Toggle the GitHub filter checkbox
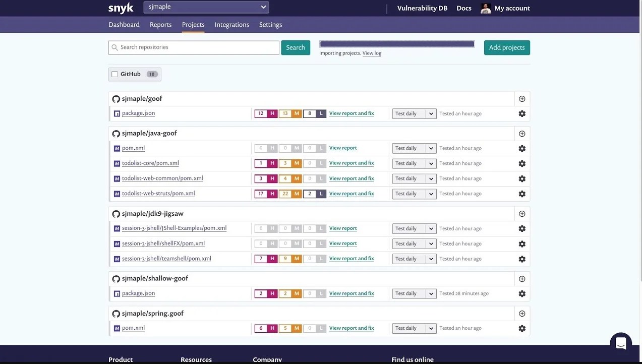The width and height of the screenshot is (642, 364). [114, 74]
